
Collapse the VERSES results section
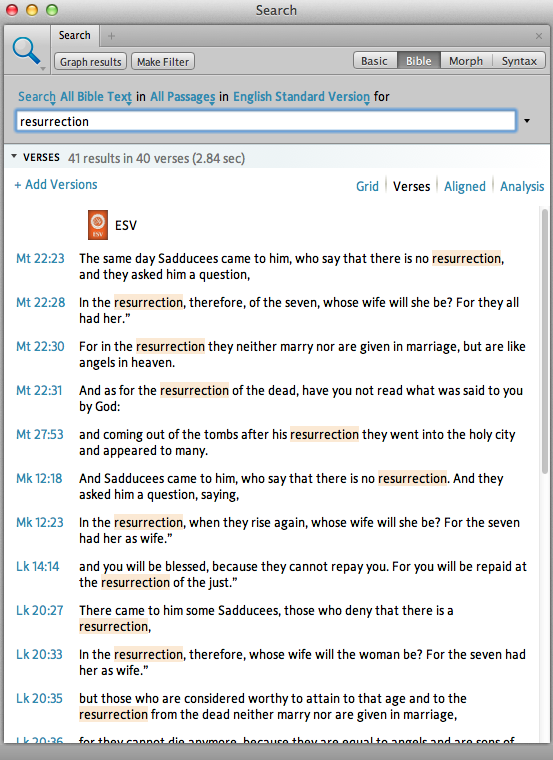tap(14, 157)
